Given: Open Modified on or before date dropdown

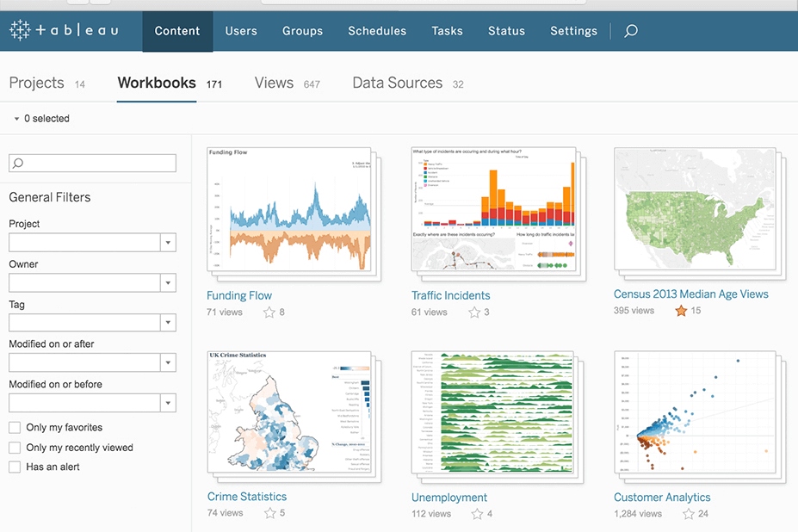Looking at the screenshot, I should [x=168, y=403].
